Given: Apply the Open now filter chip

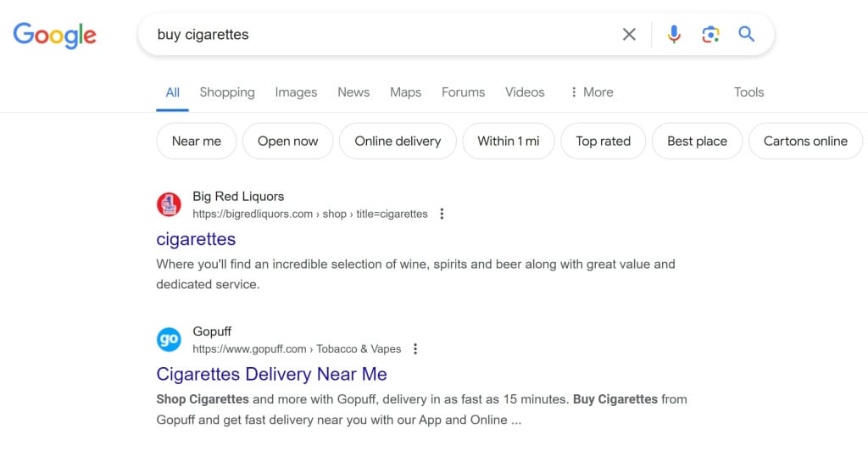Looking at the screenshot, I should tap(287, 142).
